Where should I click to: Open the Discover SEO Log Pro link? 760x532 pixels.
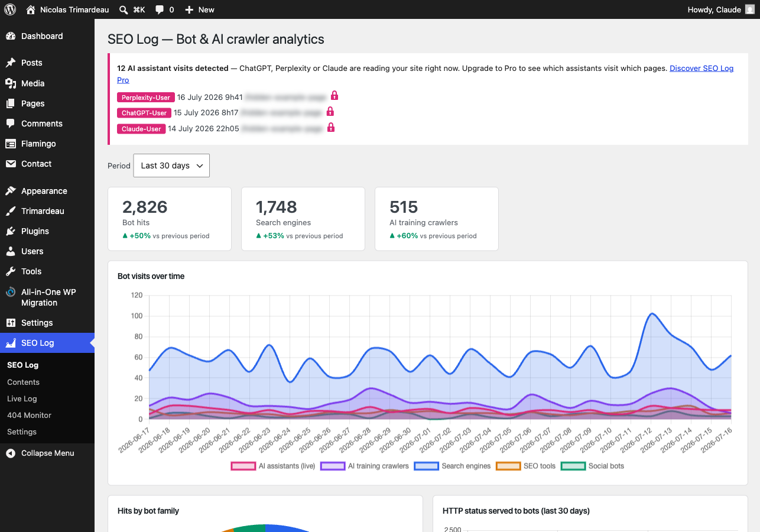point(701,69)
